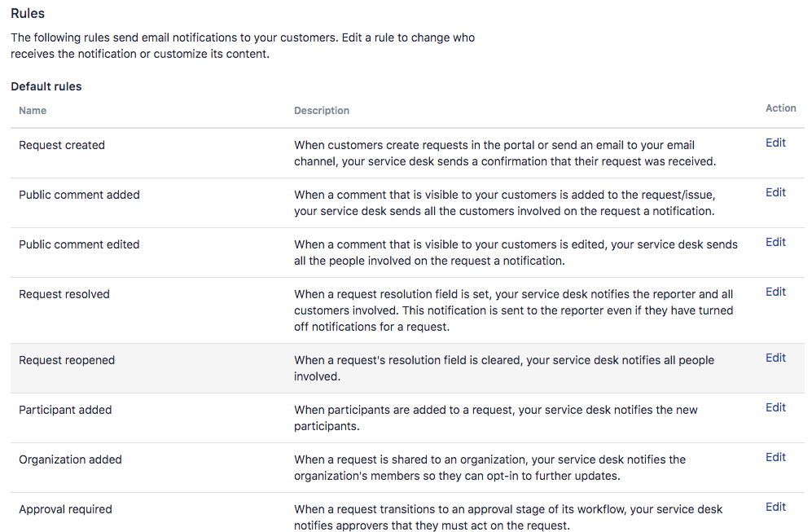
Task: Edit the Organization added rule
Action: click(775, 457)
